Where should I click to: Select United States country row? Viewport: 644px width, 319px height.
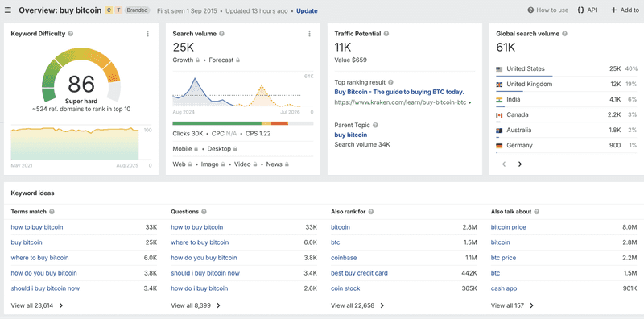tap(567, 69)
